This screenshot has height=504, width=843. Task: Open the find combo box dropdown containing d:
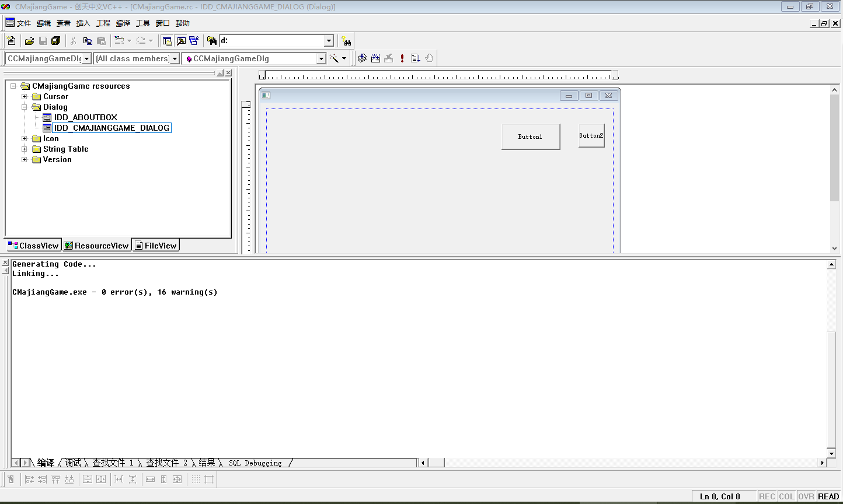coord(329,41)
